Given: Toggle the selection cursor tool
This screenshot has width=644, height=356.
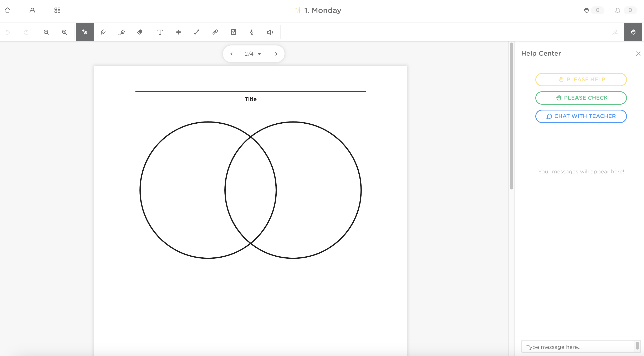Looking at the screenshot, I should coord(85,32).
